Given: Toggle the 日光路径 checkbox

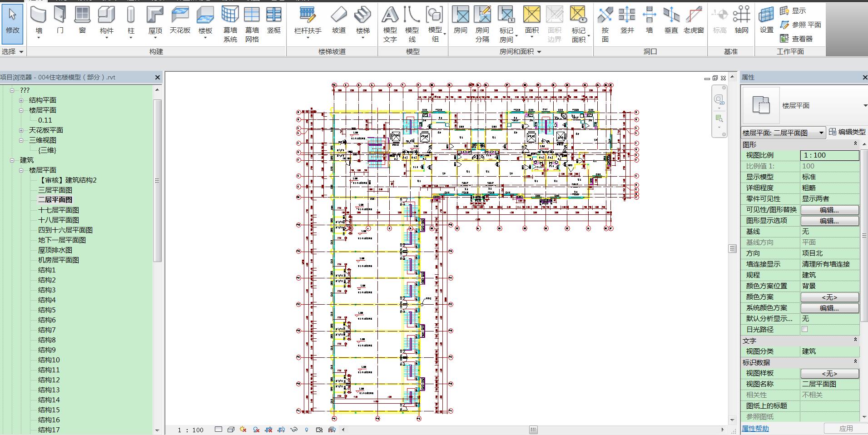Looking at the screenshot, I should (804, 329).
